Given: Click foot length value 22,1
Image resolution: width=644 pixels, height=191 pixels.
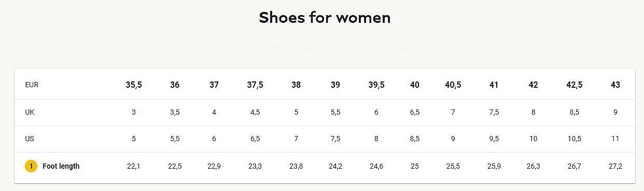Looking at the screenshot, I should [x=134, y=166].
